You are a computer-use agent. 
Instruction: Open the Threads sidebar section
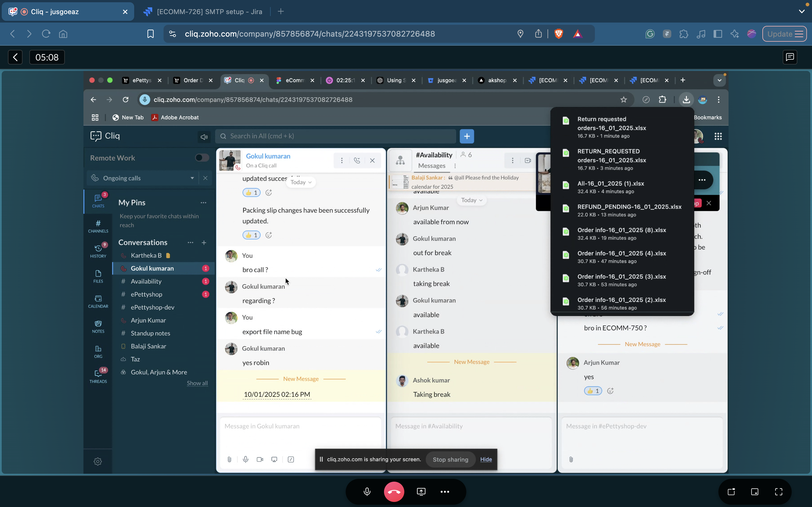98,376
